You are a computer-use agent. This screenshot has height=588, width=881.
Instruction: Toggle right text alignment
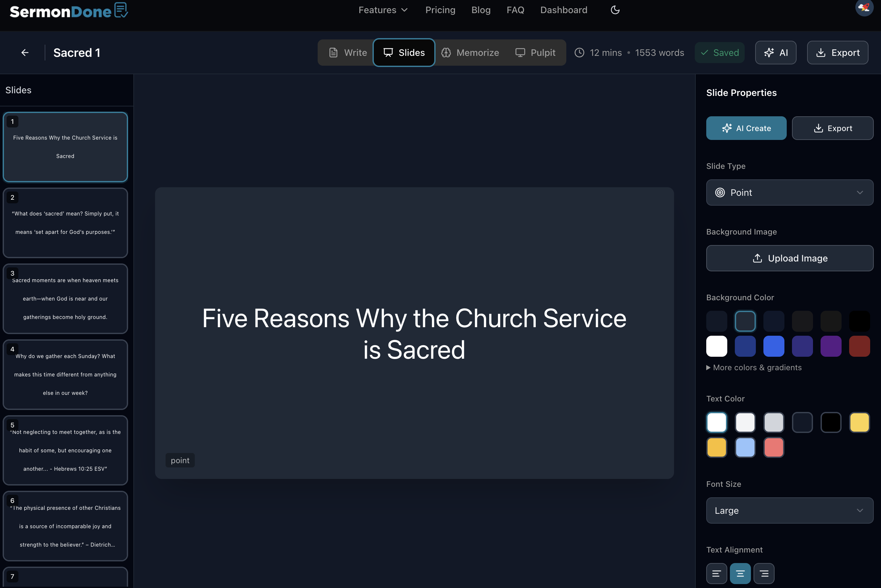coord(764,573)
